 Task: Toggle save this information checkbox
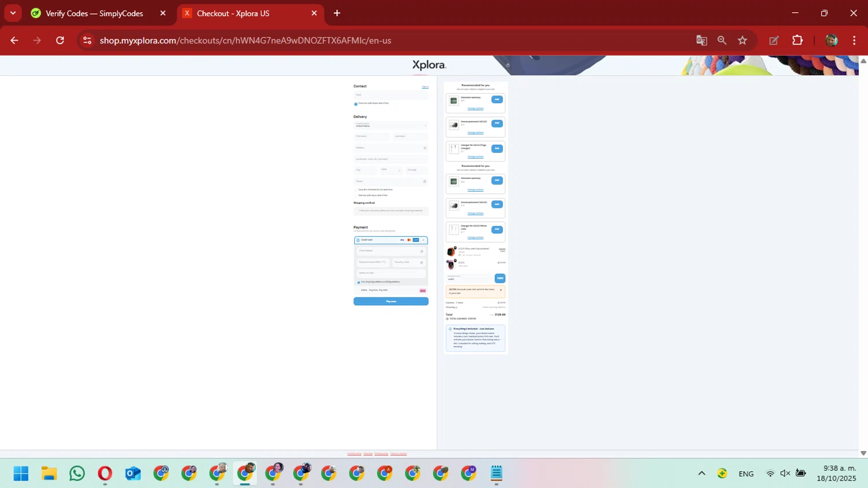[x=356, y=190]
